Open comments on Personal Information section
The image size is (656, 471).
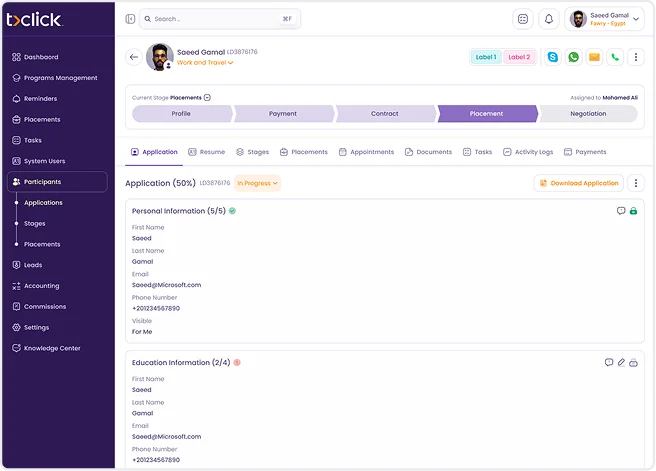621,211
